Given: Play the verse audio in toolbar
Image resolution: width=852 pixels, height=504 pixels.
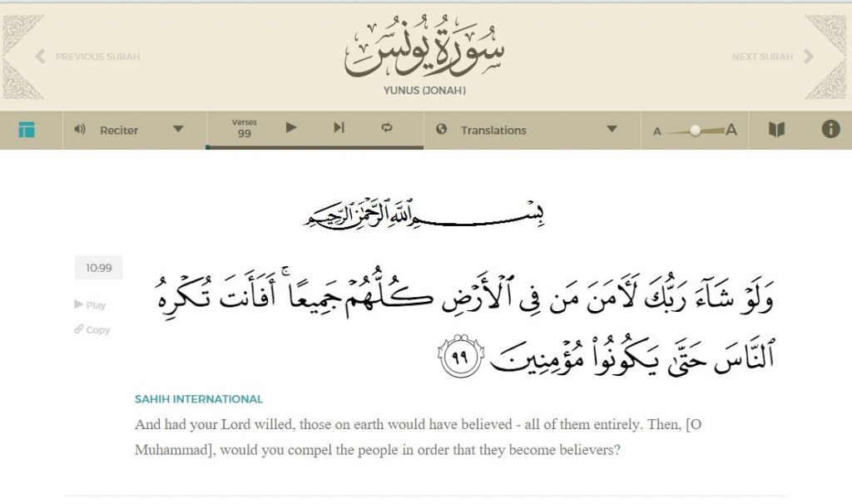Looking at the screenshot, I should [x=291, y=127].
